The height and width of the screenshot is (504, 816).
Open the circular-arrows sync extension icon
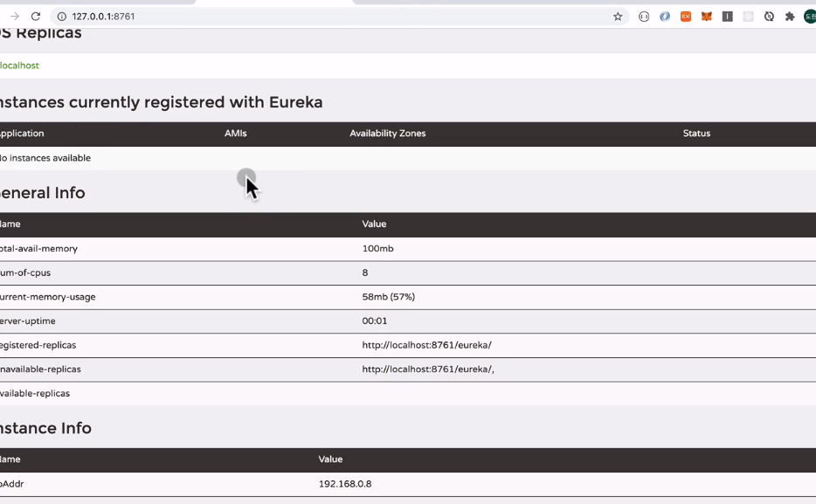769,17
